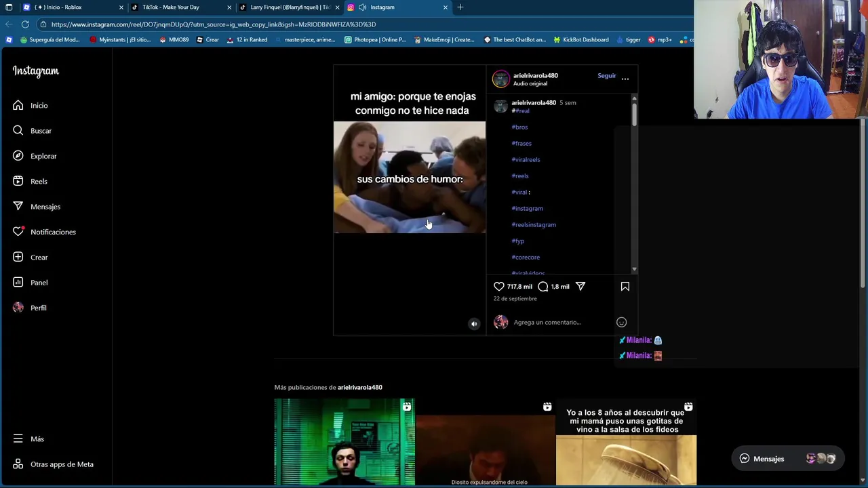Open the three-dot options for post
The image size is (868, 488).
(625, 79)
